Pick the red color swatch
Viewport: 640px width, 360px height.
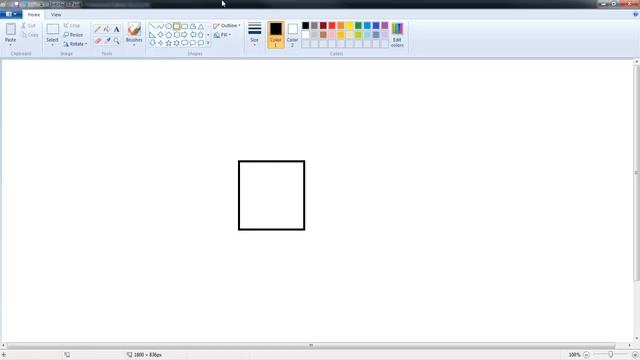(332, 26)
